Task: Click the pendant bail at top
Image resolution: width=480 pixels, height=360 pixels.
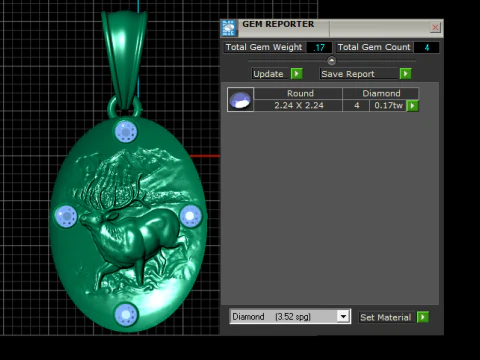Action: tap(125, 60)
